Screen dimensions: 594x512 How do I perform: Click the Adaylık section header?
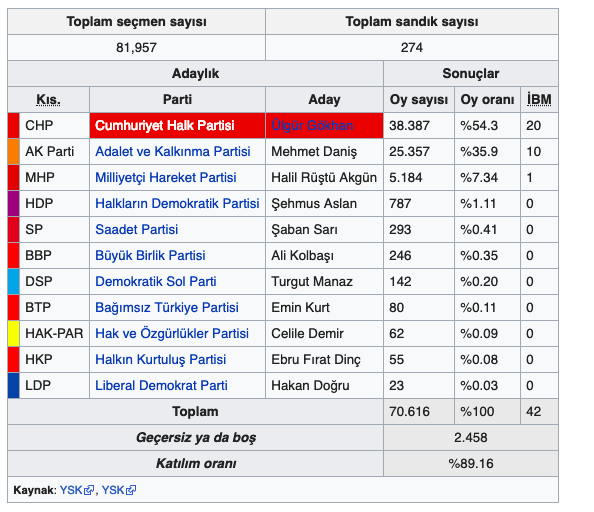(x=195, y=73)
